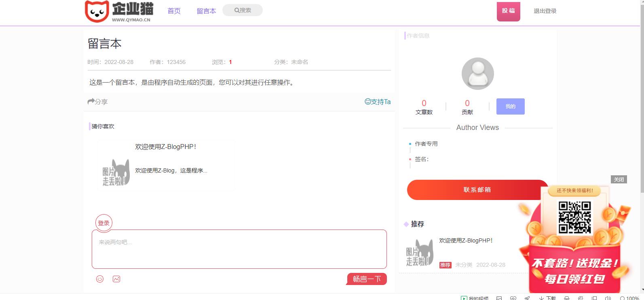Click the purple 我的 button

coord(511,106)
